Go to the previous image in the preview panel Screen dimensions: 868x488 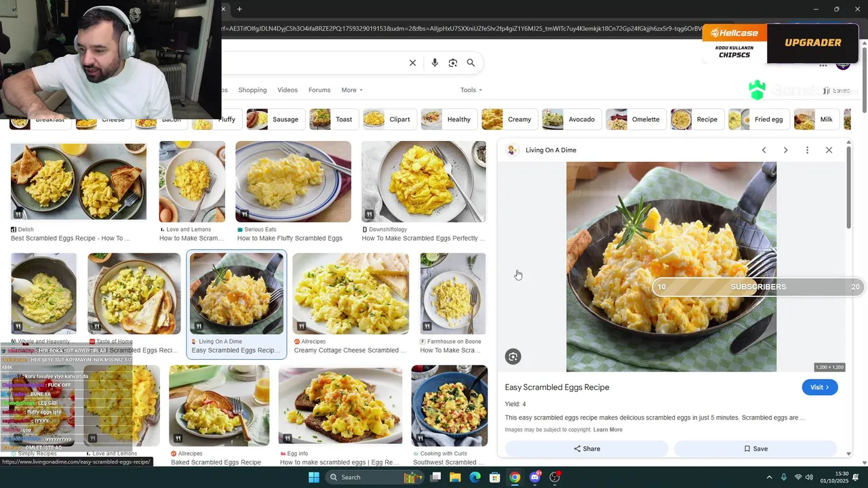click(764, 150)
